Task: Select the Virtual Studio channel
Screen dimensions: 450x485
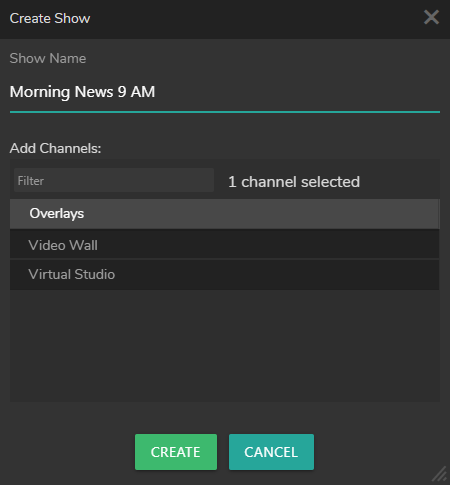Action: click(x=225, y=275)
